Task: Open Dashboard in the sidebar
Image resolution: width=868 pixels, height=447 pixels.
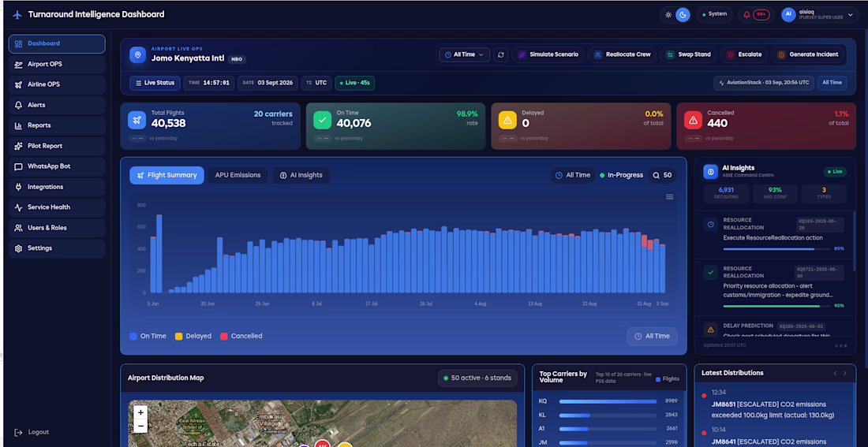Action: tap(57, 43)
